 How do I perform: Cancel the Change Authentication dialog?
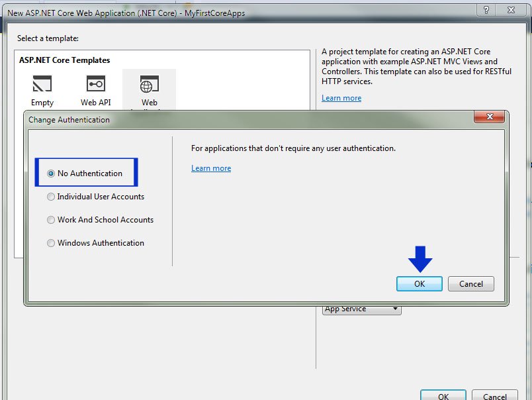point(471,284)
